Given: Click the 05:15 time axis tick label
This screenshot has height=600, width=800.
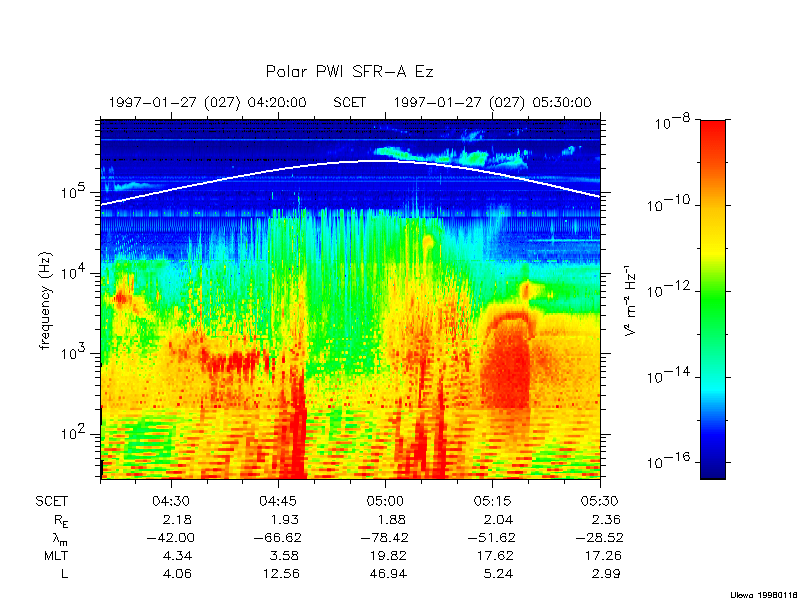Looking at the screenshot, I should click(x=492, y=500).
